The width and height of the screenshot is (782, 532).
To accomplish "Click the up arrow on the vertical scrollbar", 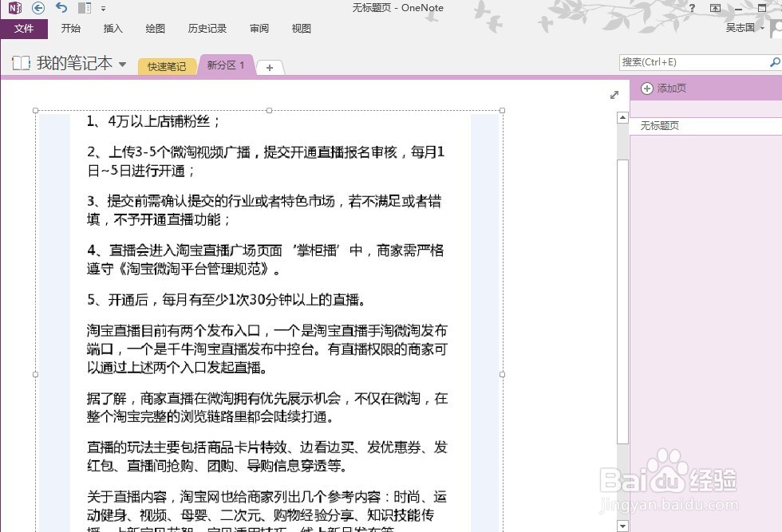I will [623, 116].
